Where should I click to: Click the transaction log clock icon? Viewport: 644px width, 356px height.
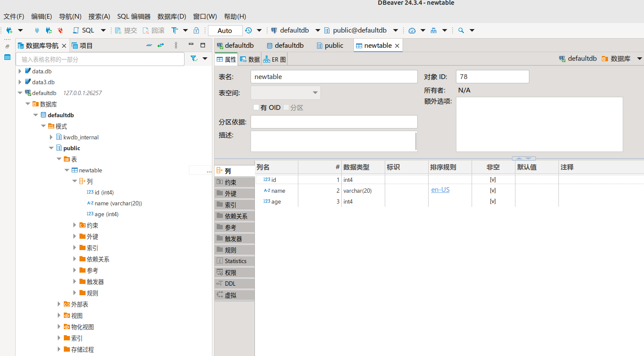248,30
